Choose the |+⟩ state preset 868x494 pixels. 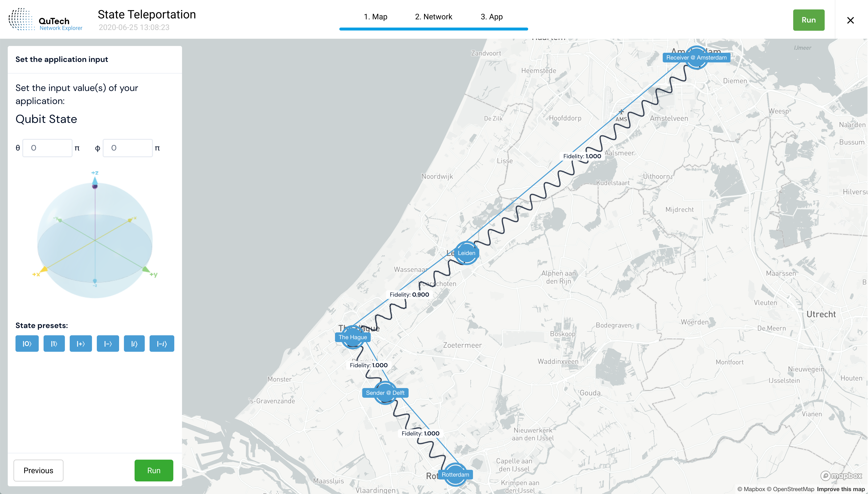tap(81, 344)
